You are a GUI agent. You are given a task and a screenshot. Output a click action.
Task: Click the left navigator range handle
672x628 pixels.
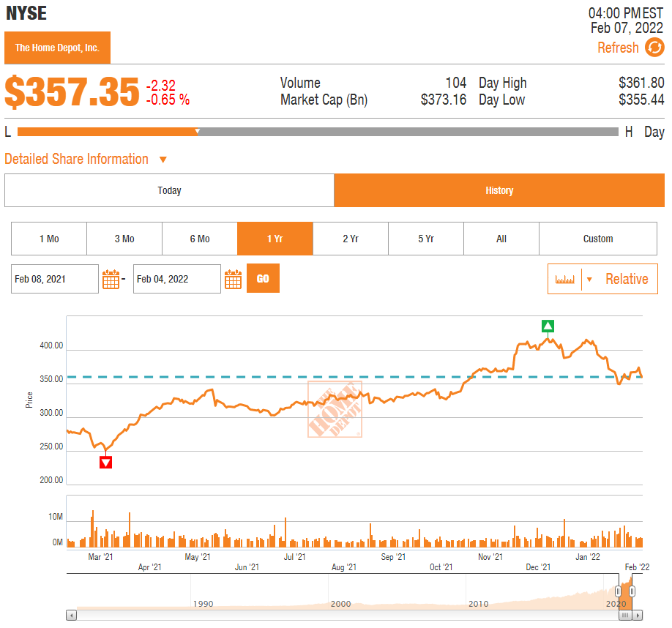(618, 591)
